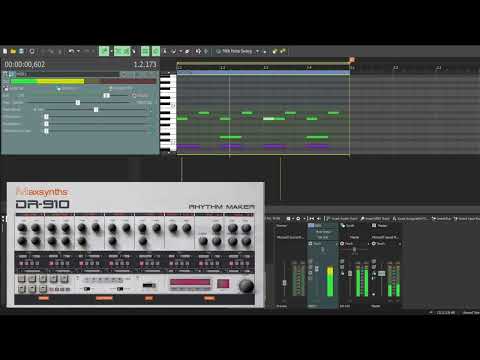Toggle the metronome icon in the toolbar
The width and height of the screenshot is (480, 360).
[165, 51]
